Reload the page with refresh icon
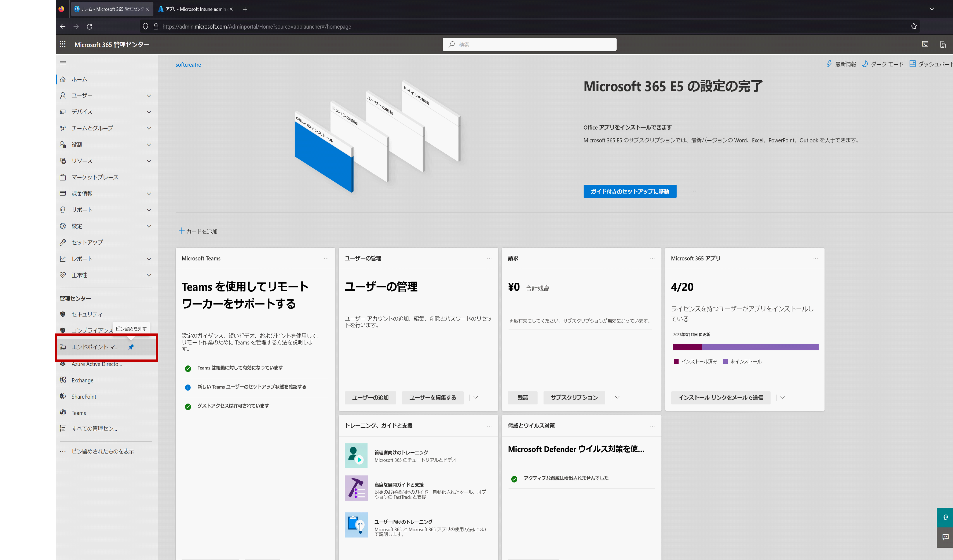 (90, 26)
